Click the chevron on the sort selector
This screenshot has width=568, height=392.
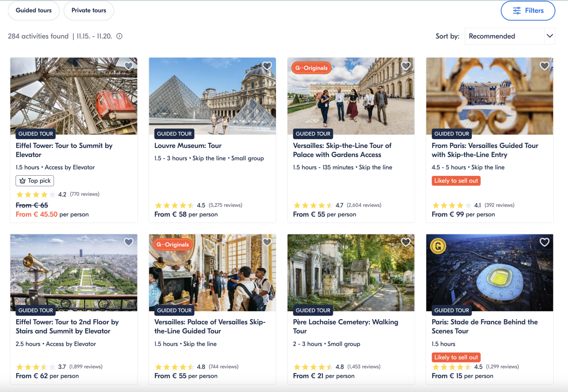pos(549,36)
